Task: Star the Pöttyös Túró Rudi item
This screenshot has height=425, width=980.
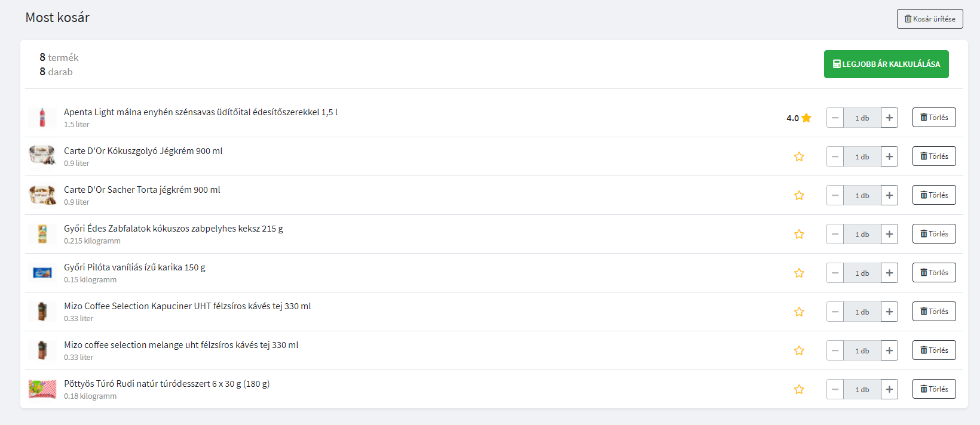Action: pos(799,390)
